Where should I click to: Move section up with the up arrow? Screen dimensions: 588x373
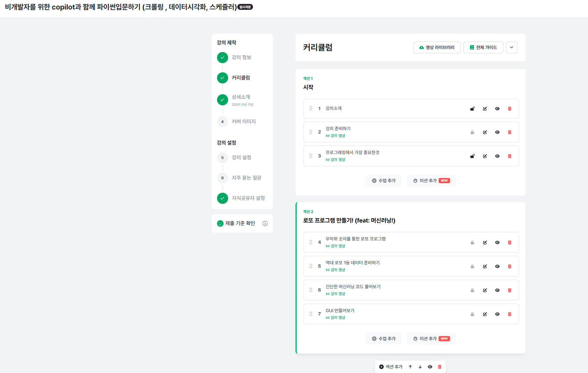[x=410, y=367]
